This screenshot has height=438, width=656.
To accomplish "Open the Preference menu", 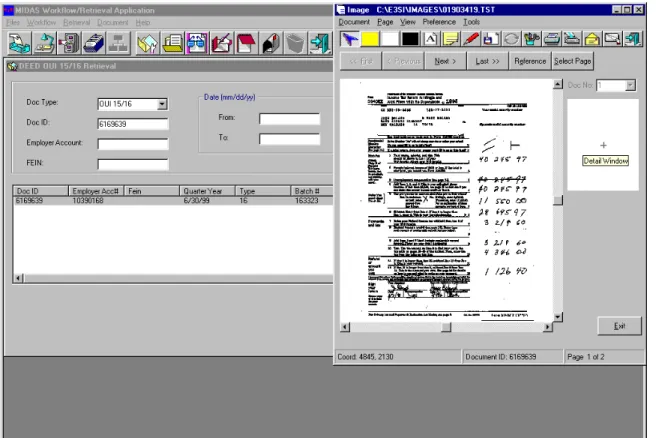I will pos(439,22).
